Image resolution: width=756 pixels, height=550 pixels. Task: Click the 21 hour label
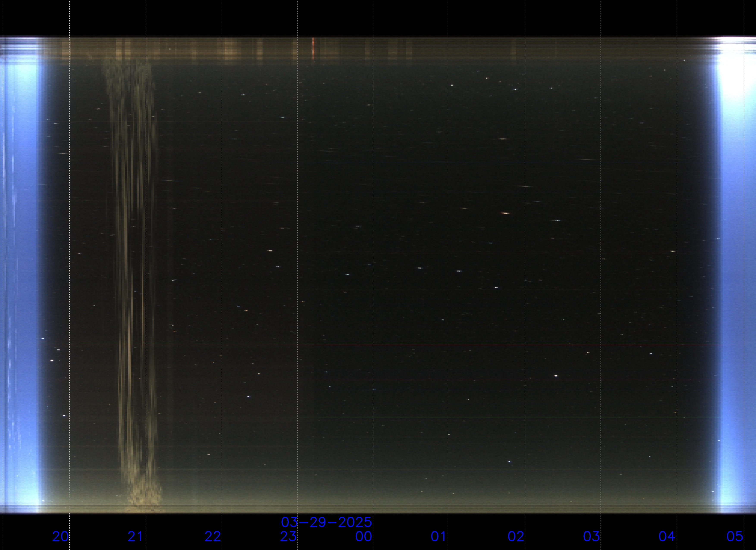[135, 536]
